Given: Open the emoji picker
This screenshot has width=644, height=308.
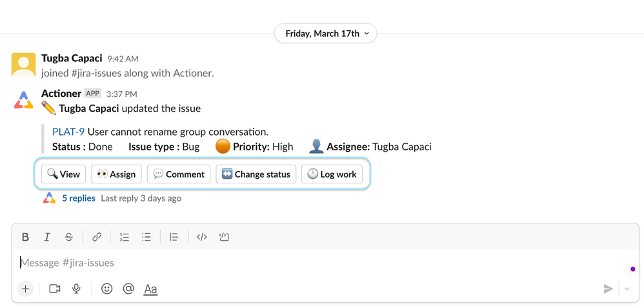Looking at the screenshot, I should (106, 289).
